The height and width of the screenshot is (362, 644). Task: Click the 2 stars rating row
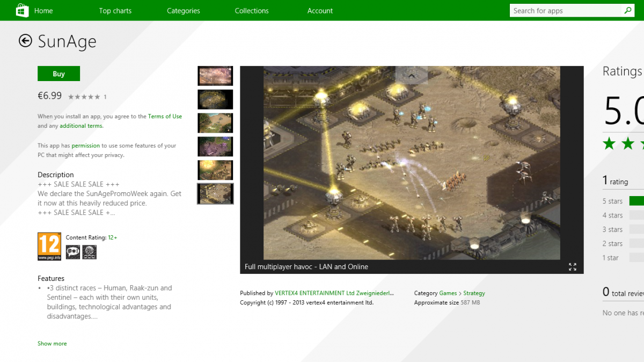click(623, 243)
